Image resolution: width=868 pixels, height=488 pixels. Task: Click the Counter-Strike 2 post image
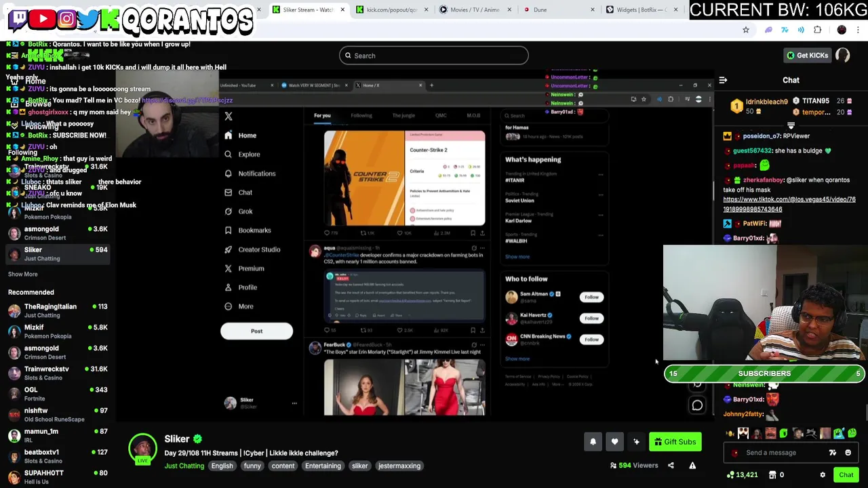point(404,178)
